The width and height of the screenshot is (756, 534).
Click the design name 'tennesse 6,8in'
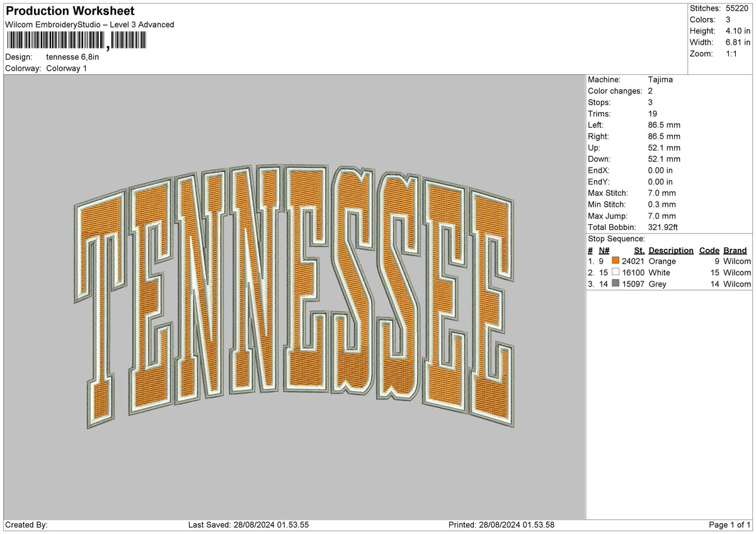point(73,57)
